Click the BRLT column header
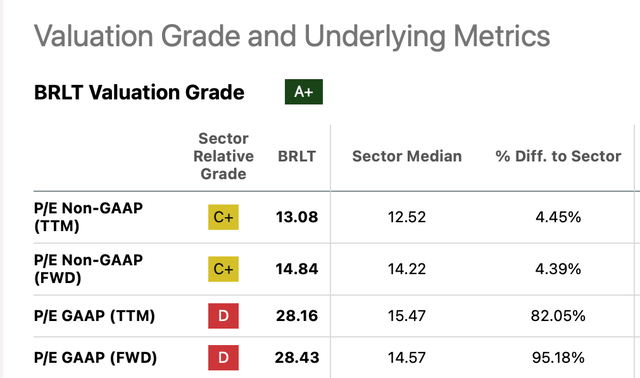 (x=297, y=156)
